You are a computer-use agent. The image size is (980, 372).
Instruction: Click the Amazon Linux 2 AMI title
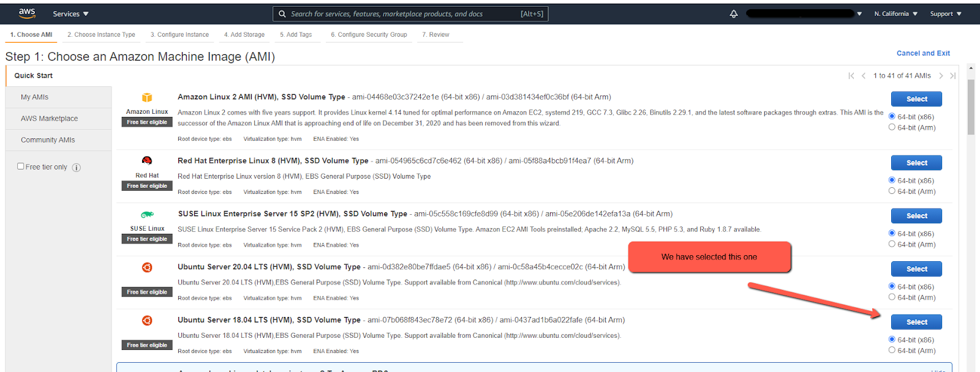(x=262, y=97)
